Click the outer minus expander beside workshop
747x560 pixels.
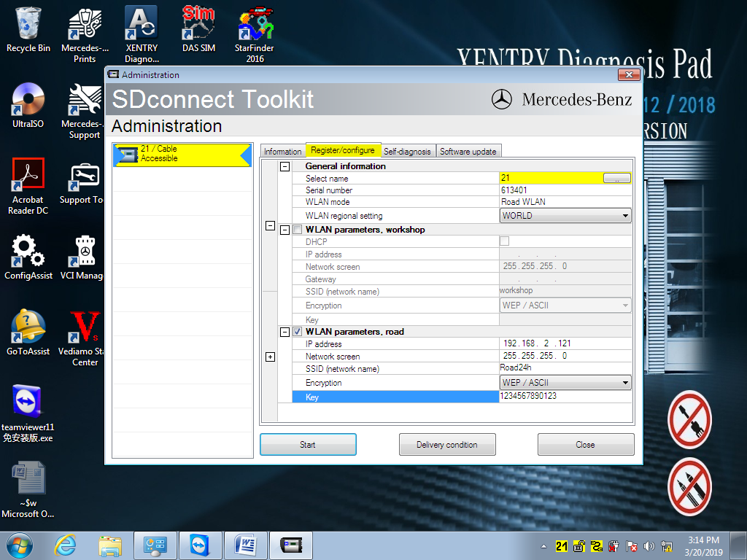(x=270, y=226)
